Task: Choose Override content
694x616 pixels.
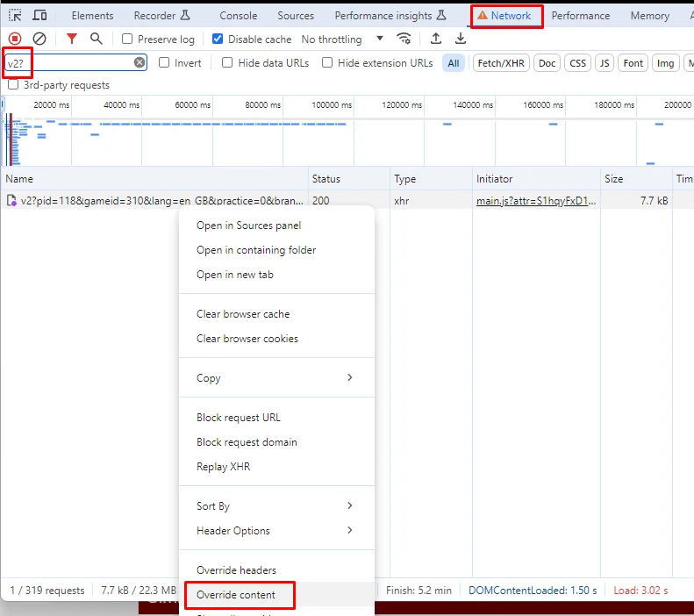Action: tap(276, 594)
